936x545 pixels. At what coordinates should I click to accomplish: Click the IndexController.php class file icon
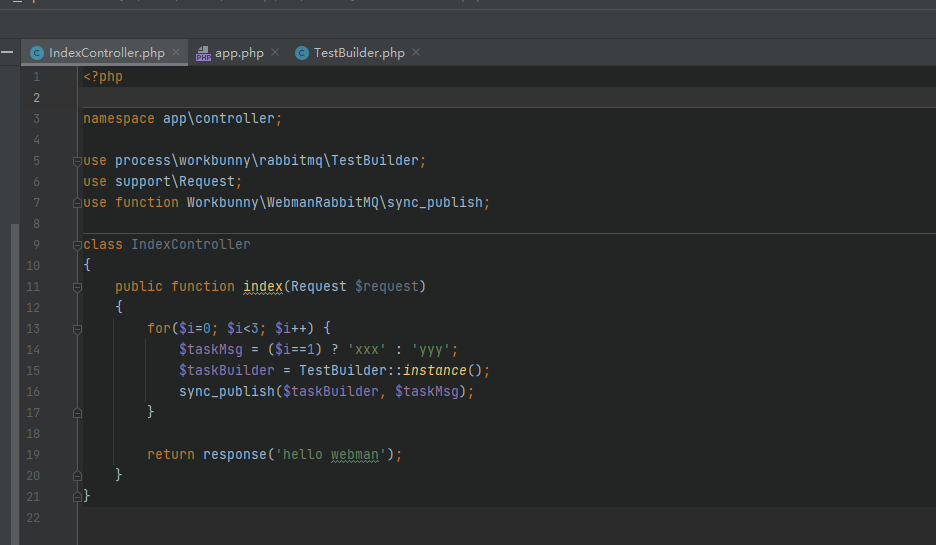click(x=36, y=53)
